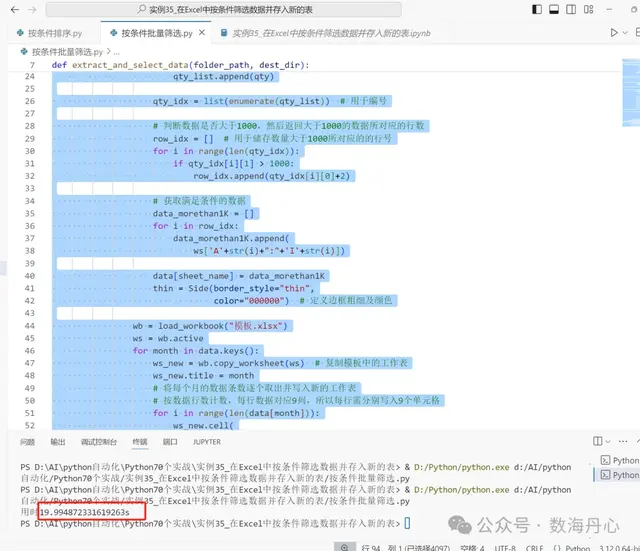640x551 pixels.
Task: Open the 调试控制台 panel tab
Action: pos(99,442)
